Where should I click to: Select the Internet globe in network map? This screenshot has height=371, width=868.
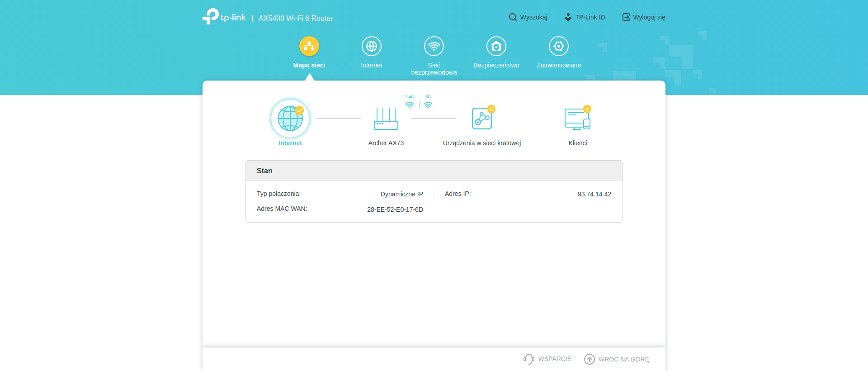[290, 119]
